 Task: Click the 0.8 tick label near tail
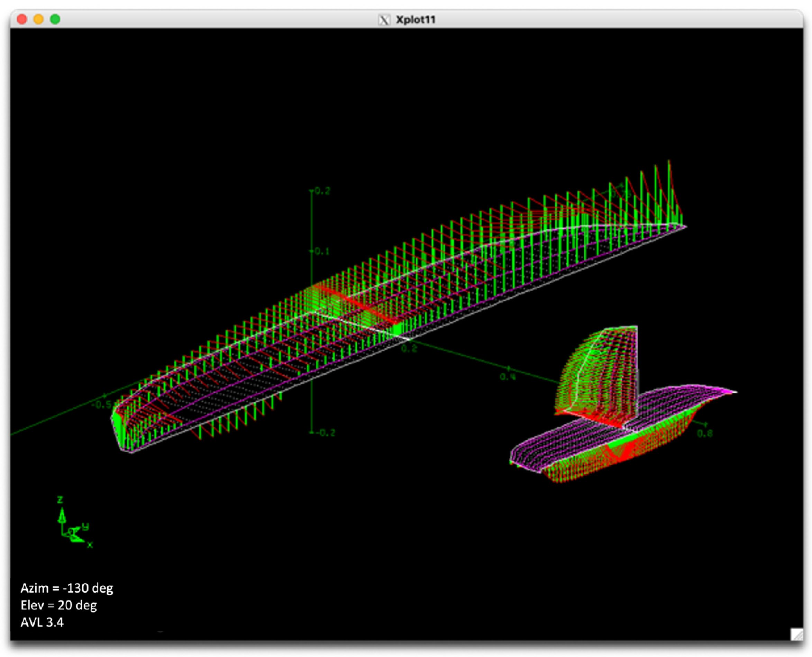pyautogui.click(x=704, y=434)
